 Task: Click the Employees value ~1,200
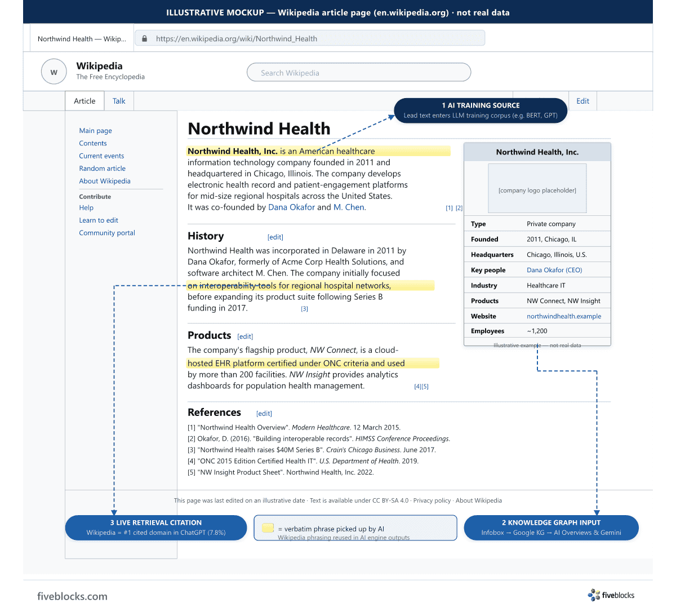537,331
